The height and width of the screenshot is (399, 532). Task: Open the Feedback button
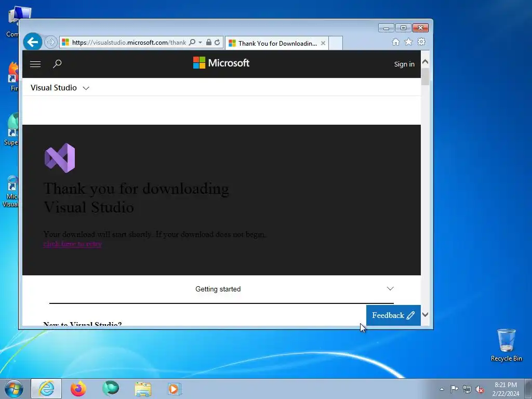click(393, 315)
